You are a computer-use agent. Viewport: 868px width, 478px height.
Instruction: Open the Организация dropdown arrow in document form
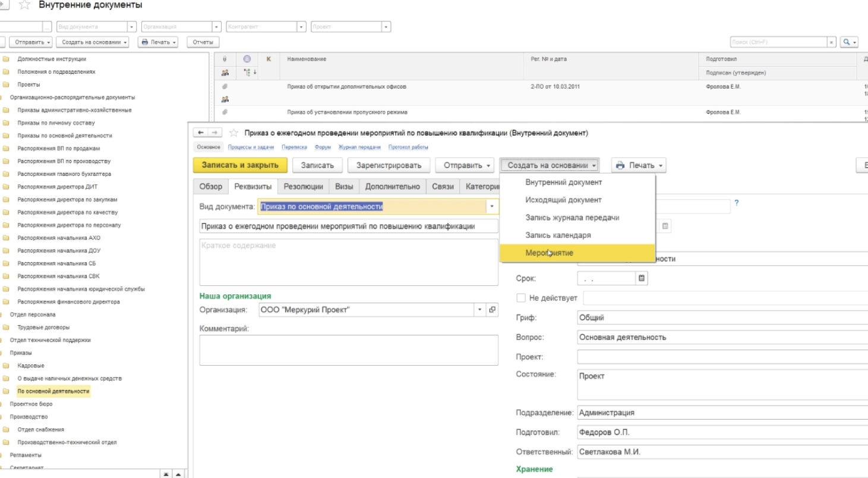[481, 310]
